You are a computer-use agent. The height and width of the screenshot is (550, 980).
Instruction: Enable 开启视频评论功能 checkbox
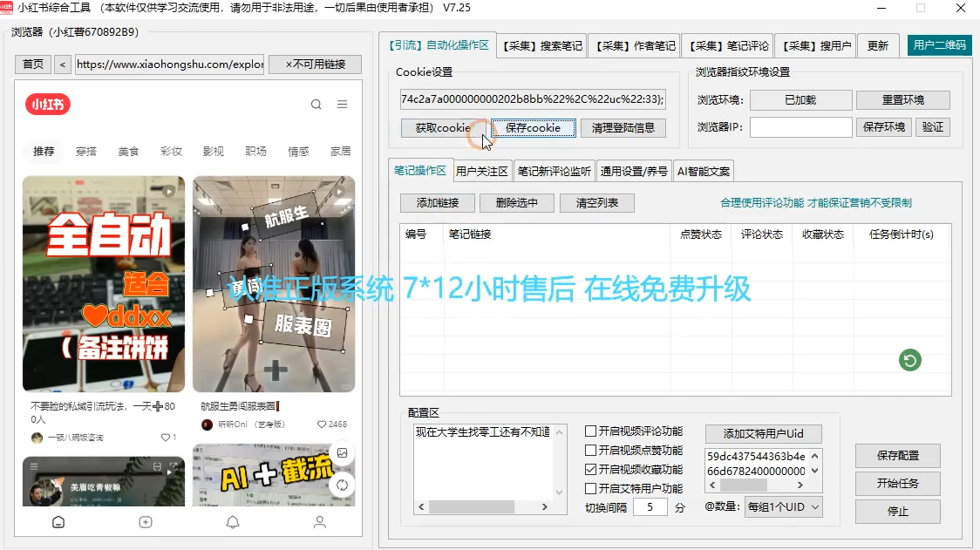(x=590, y=431)
